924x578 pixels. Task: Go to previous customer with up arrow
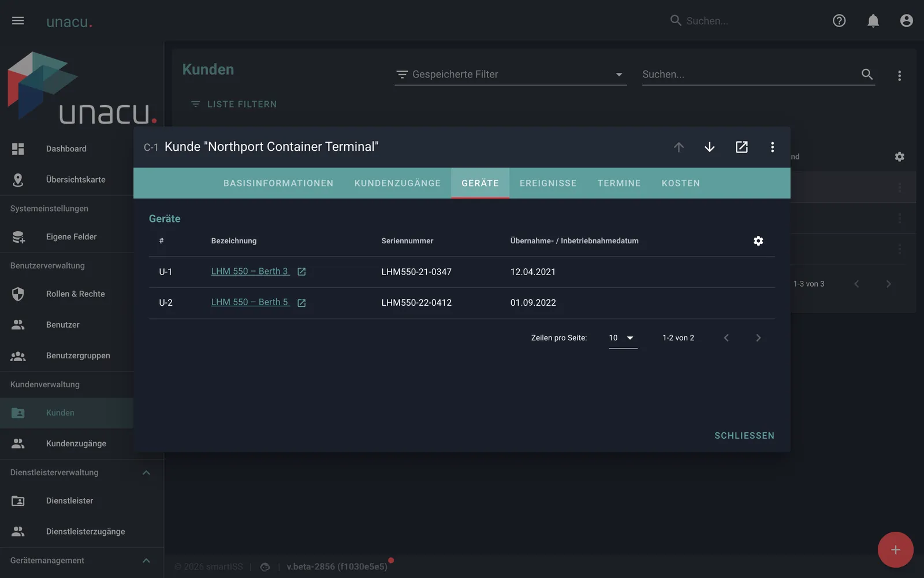679,147
